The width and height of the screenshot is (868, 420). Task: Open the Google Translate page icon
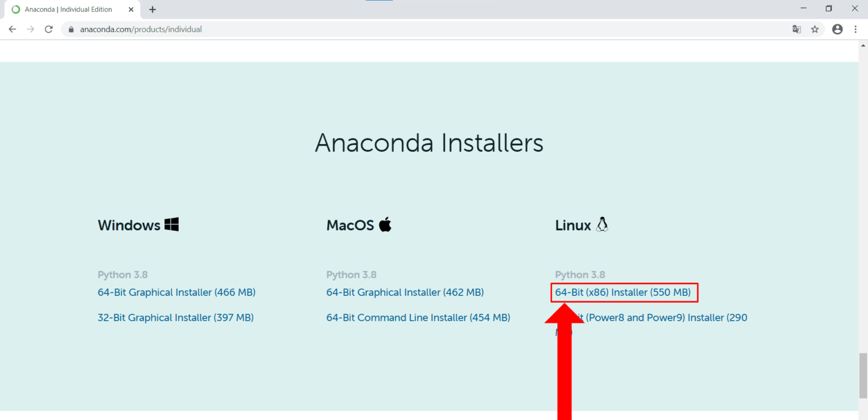click(796, 29)
